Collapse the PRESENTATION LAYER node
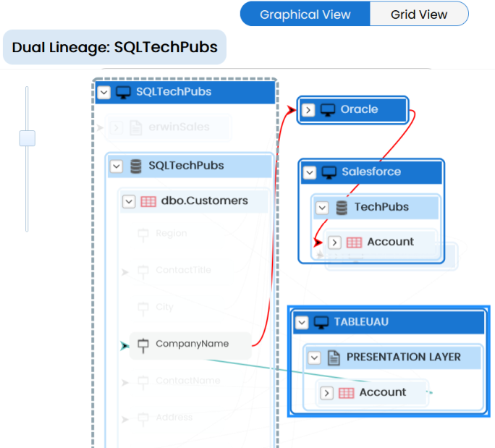495x448 pixels. point(314,358)
